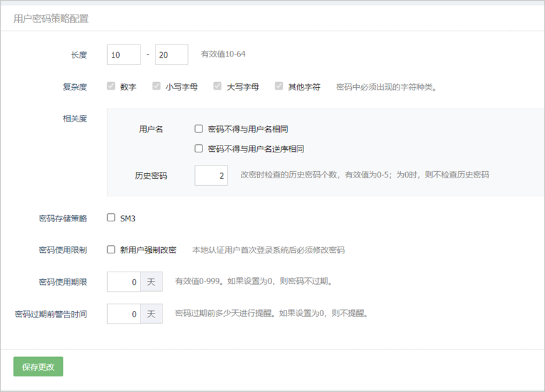Click the 历史密码 count input
Screen dimensions: 545x392
tap(211, 176)
